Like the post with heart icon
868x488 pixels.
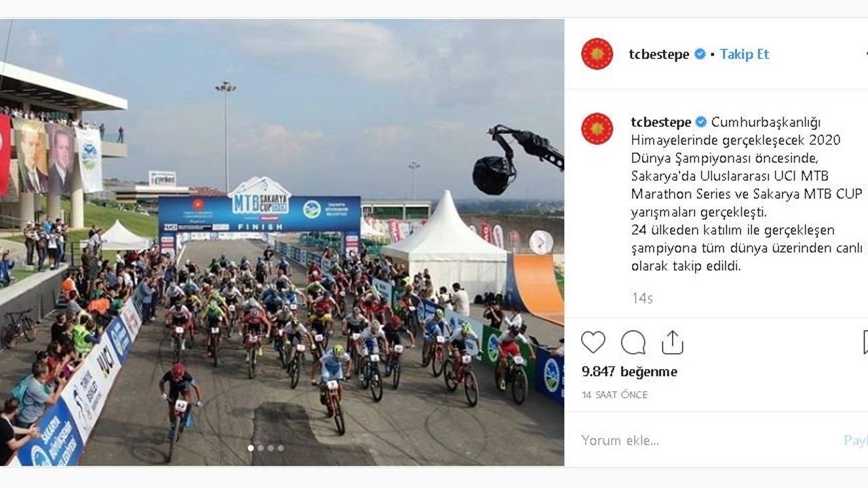click(x=593, y=342)
